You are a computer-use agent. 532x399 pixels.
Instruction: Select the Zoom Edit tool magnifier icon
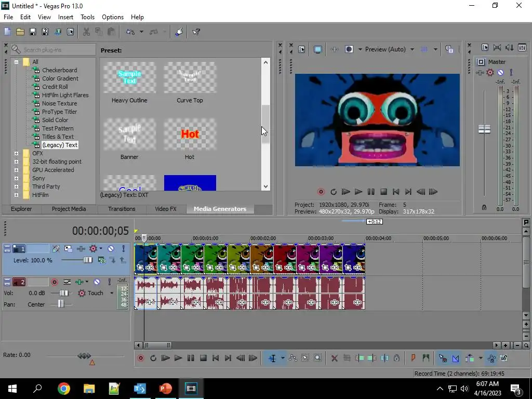tap(317, 358)
